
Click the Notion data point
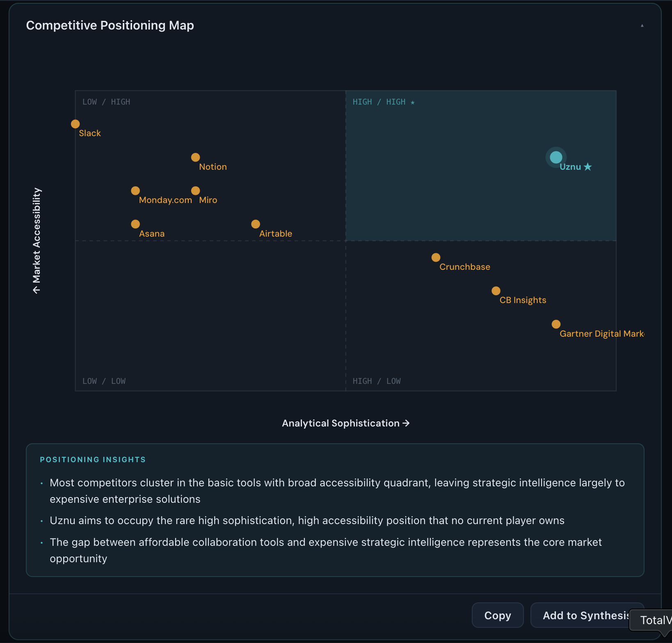coord(195,157)
